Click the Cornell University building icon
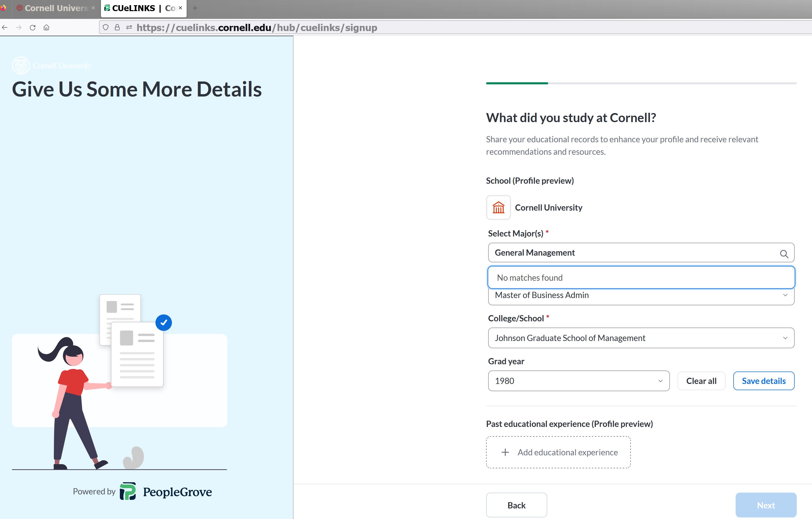 click(498, 207)
